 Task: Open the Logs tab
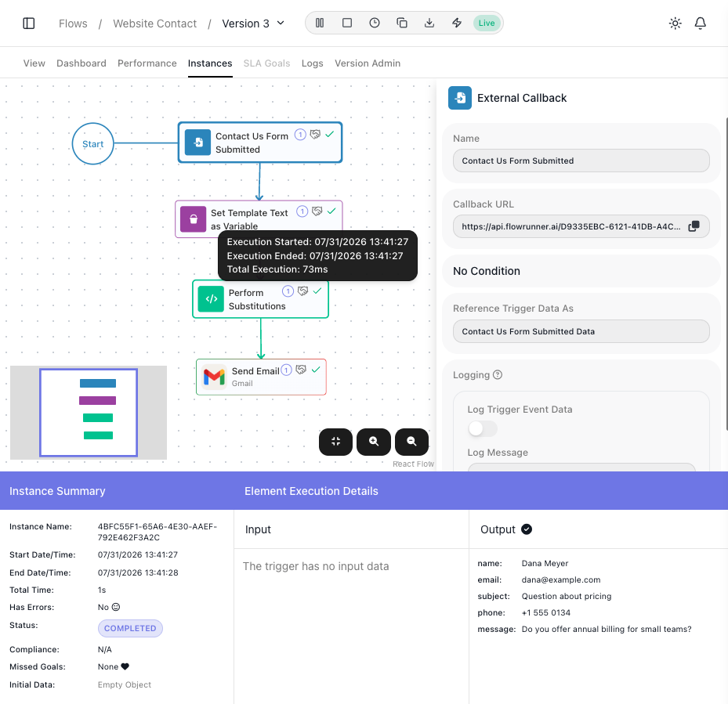[312, 63]
